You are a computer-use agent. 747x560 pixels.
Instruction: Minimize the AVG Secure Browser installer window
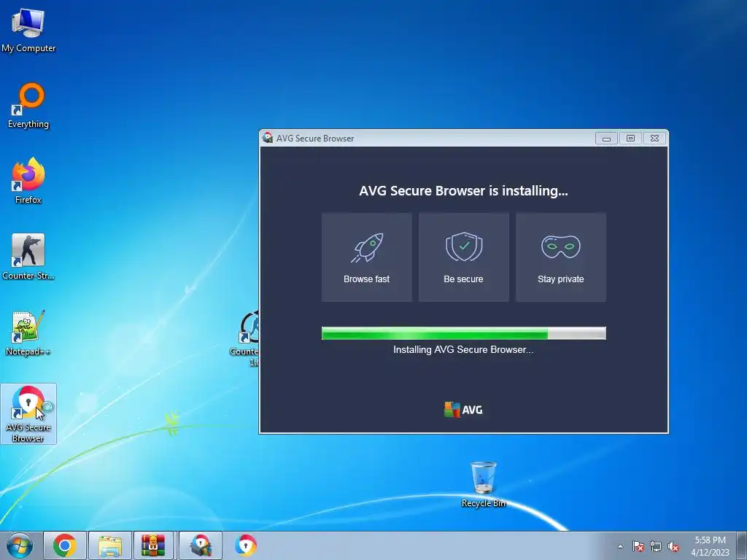tap(606, 139)
